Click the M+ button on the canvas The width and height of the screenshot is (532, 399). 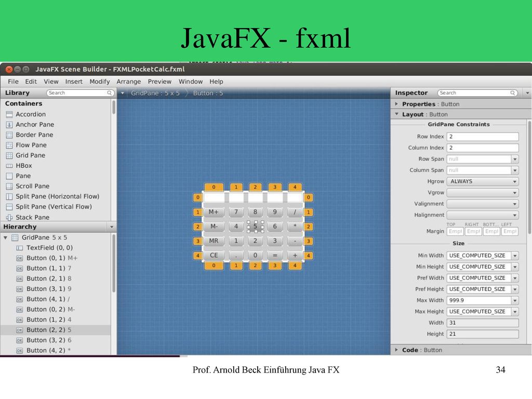pyautogui.click(x=214, y=212)
